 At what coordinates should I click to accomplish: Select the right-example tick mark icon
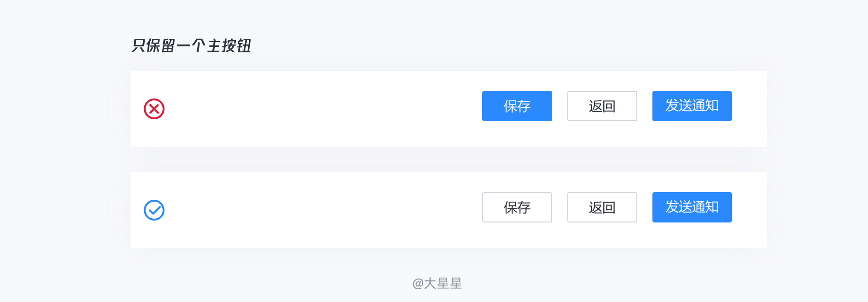(x=154, y=210)
